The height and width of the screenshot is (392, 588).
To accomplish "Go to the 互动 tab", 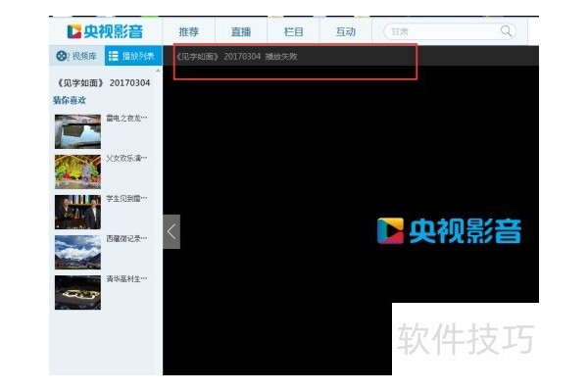I will [x=345, y=32].
